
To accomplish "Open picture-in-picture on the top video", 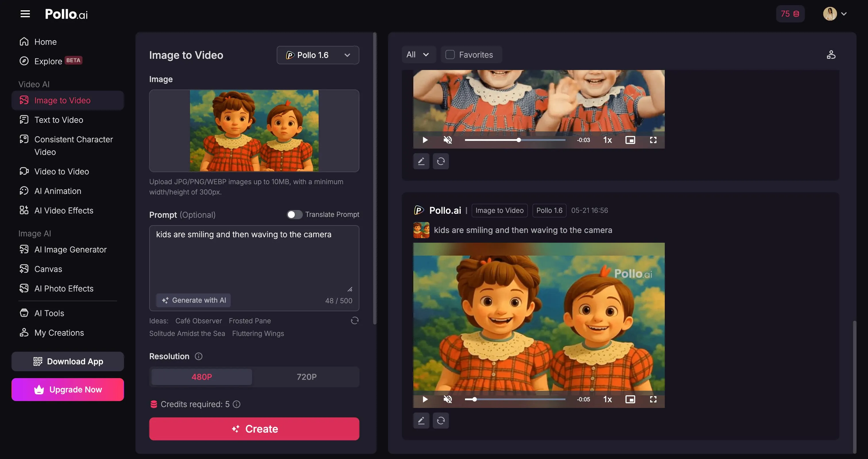I will (630, 140).
